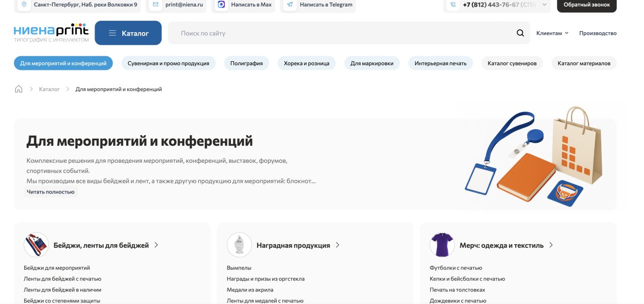
Task: Click the phone handset icon
Action: [453, 5]
